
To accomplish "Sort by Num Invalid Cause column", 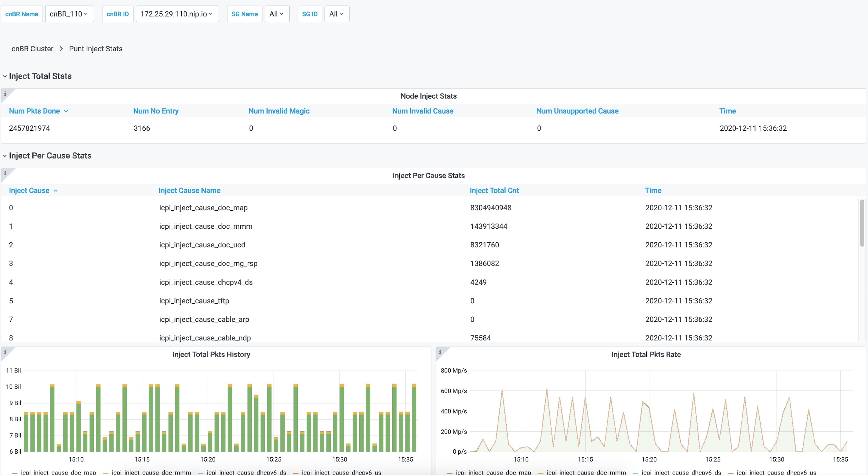I will pyautogui.click(x=423, y=111).
